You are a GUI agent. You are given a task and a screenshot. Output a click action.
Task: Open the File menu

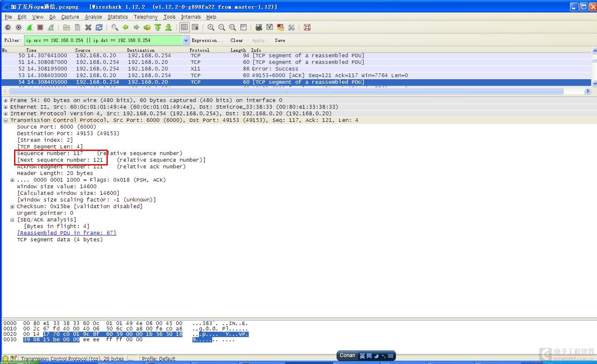[8, 17]
